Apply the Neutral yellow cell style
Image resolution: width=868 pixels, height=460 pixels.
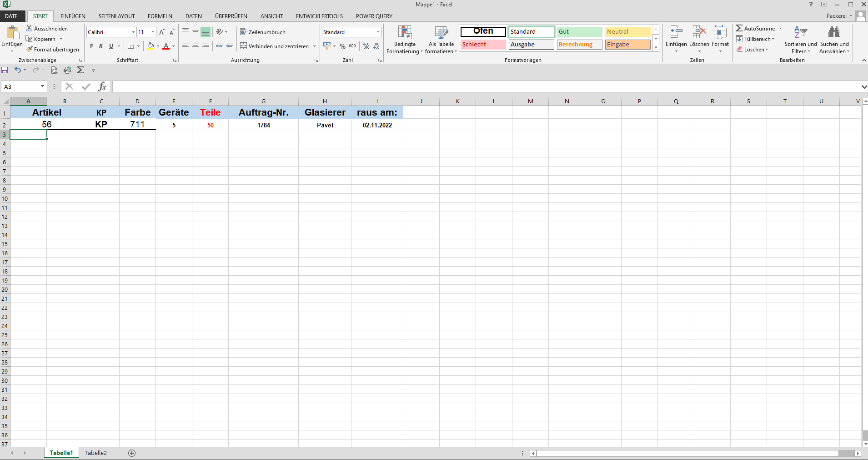point(628,32)
